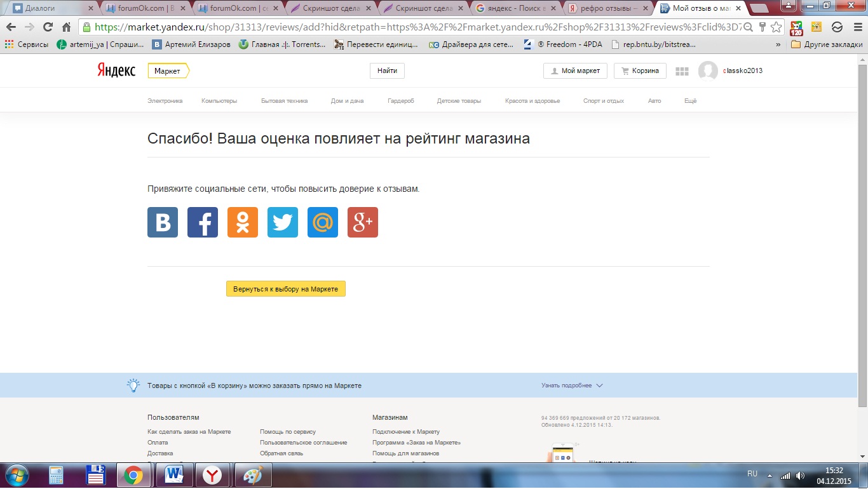868x489 pixels.
Task: Open Calculator from taskbar
Action: click(57, 476)
